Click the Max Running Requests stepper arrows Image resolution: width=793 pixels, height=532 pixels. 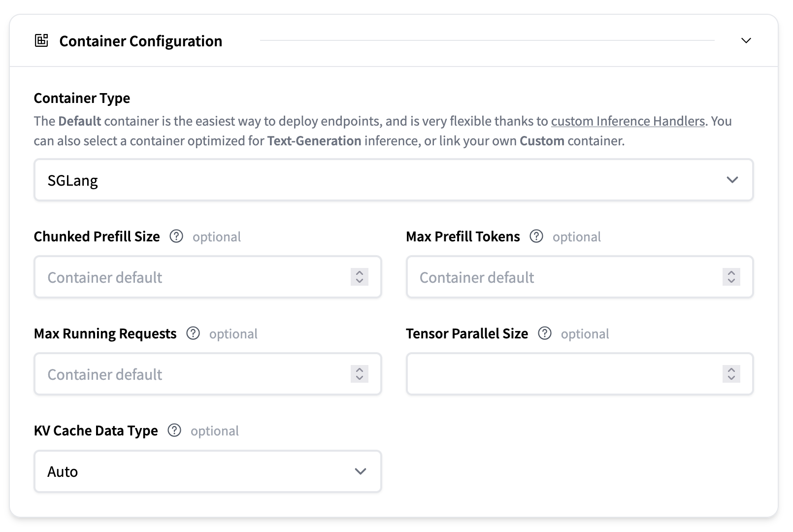tap(360, 374)
